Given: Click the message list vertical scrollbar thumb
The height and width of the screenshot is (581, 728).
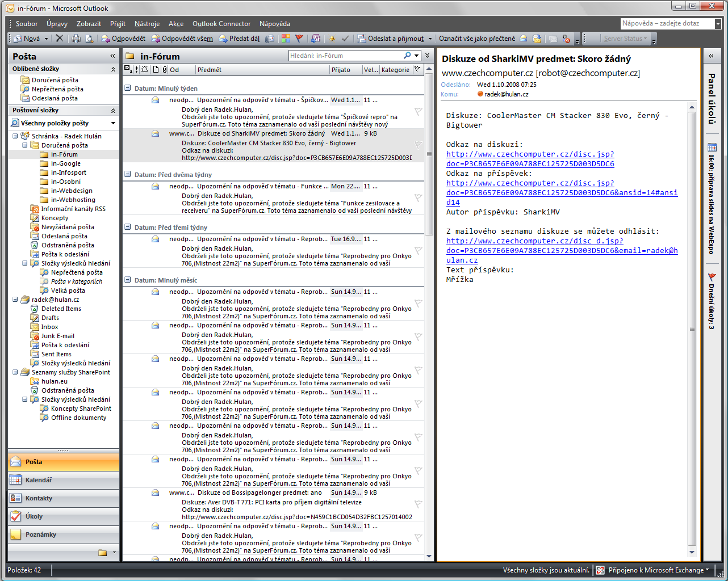Looking at the screenshot, I should pos(429,154).
